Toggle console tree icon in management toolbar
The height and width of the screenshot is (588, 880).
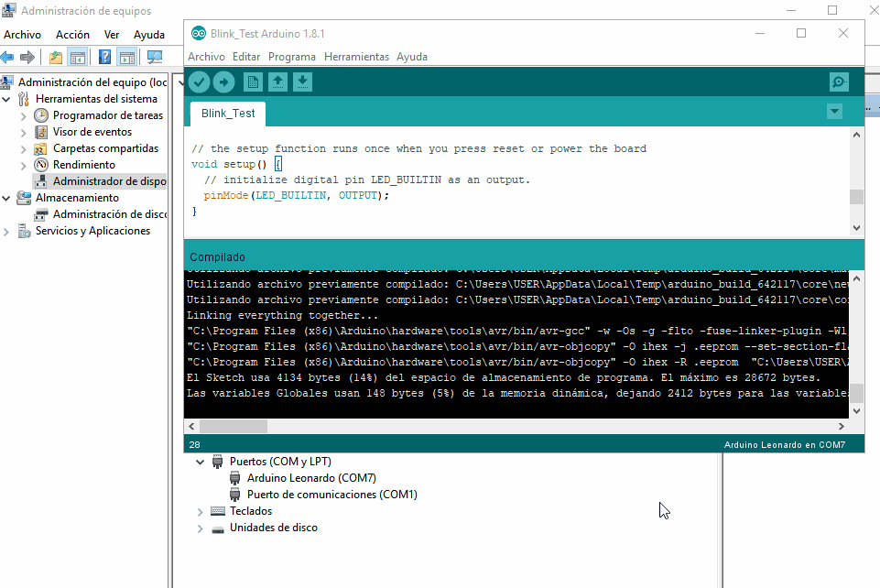[x=78, y=57]
